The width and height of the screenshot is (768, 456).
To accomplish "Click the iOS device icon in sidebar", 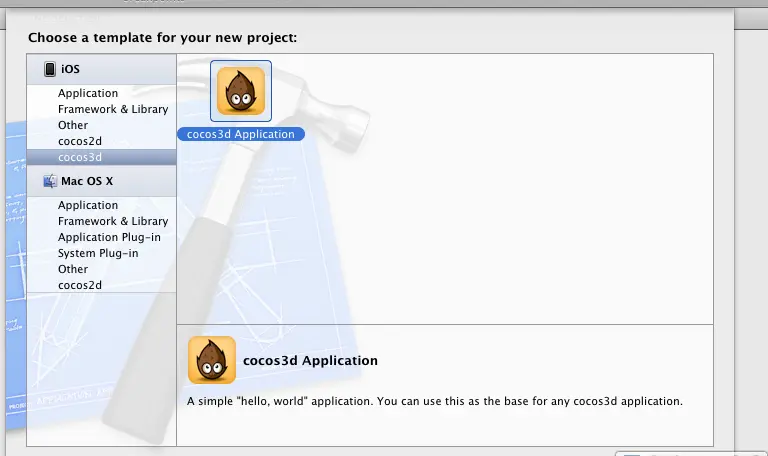I will click(x=49, y=69).
